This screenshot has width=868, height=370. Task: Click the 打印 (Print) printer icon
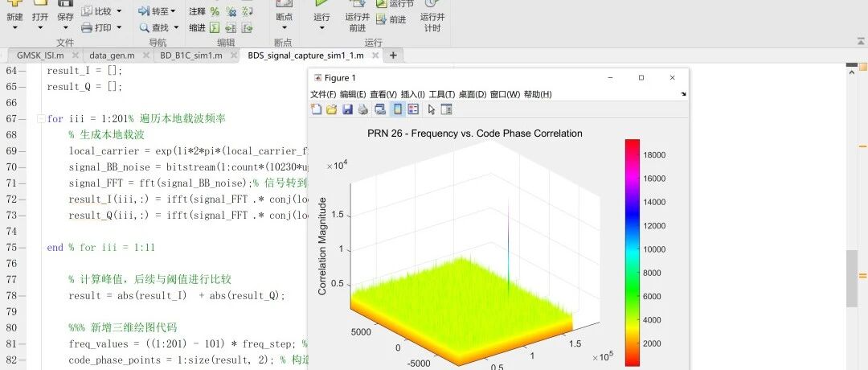[x=87, y=27]
